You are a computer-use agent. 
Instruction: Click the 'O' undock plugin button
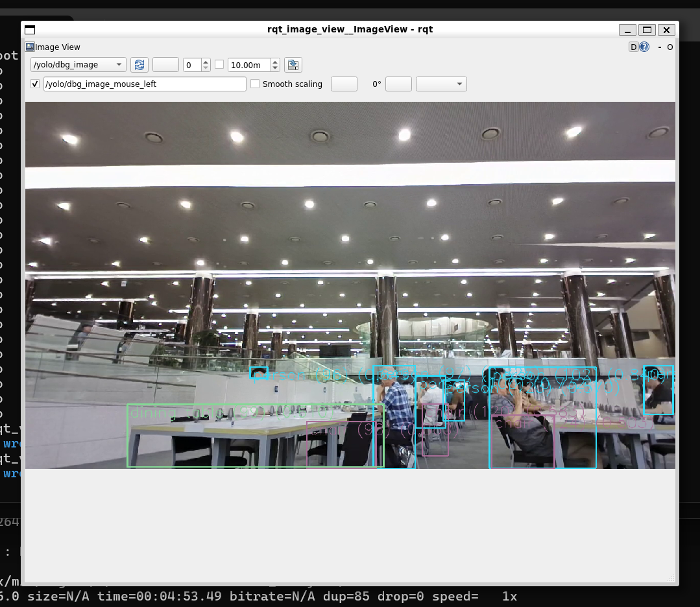point(670,47)
